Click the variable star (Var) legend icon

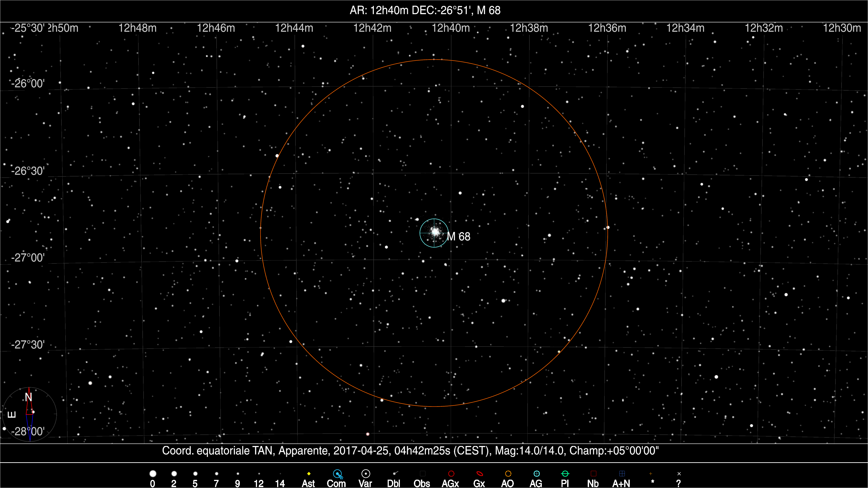pos(366,474)
